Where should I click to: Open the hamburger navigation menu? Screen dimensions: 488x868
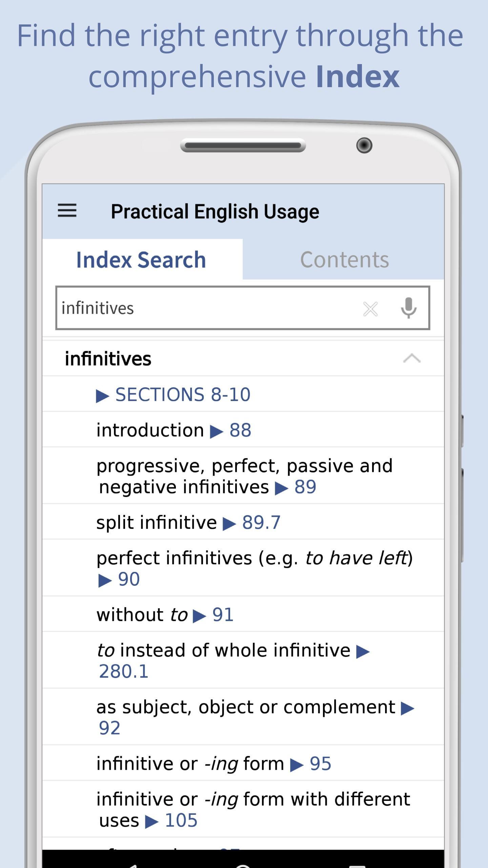click(x=67, y=211)
